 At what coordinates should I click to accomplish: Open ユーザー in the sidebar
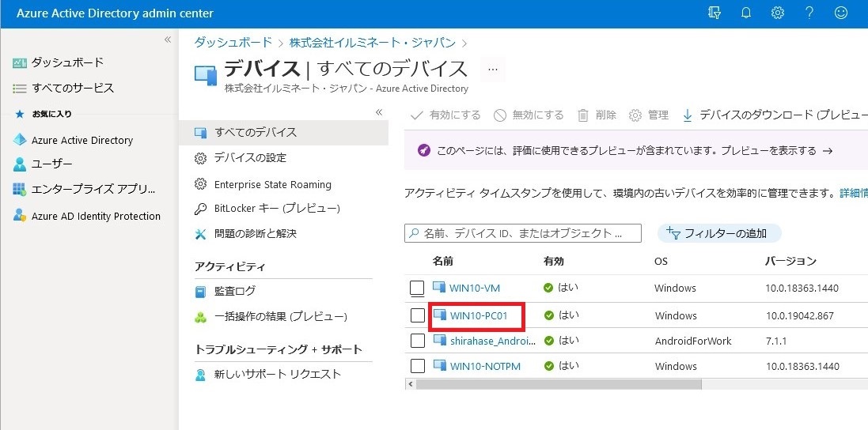click(52, 164)
